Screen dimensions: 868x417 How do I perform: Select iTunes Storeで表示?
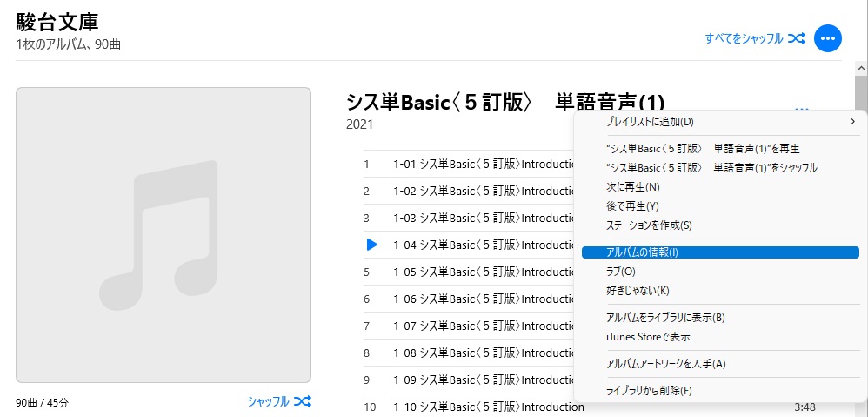click(721, 337)
